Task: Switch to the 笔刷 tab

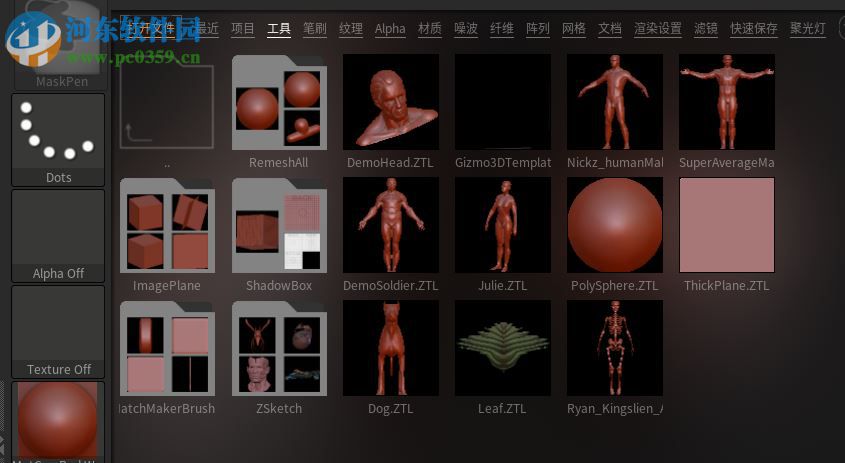Action: click(315, 28)
